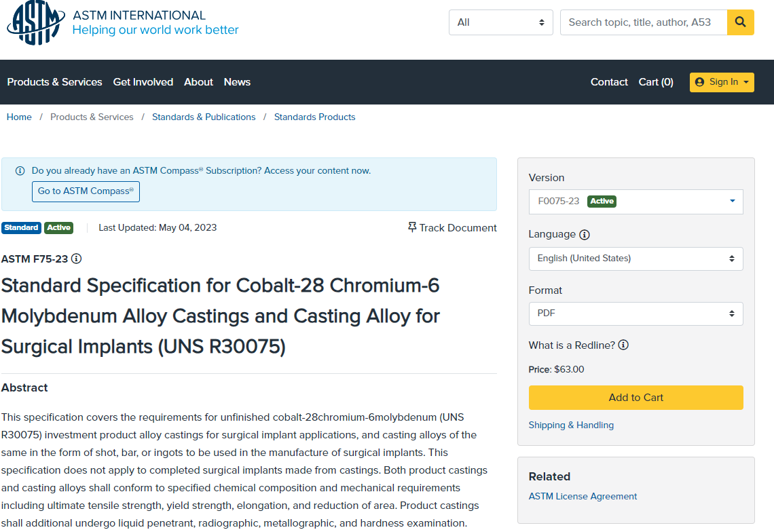Screen dimensions: 774x532
Task: Click the Price: $63.00 text
Action: [556, 369]
